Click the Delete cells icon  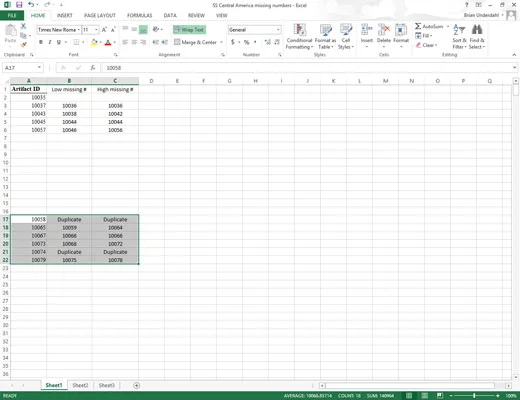coord(384,30)
